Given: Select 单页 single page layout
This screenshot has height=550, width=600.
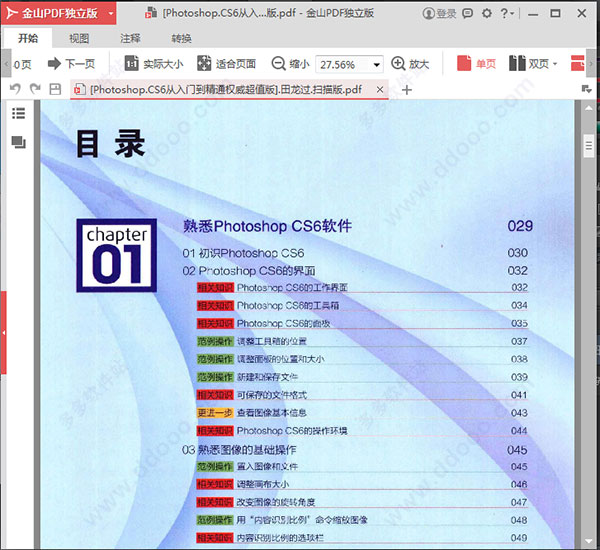Looking at the screenshot, I should pos(476,64).
